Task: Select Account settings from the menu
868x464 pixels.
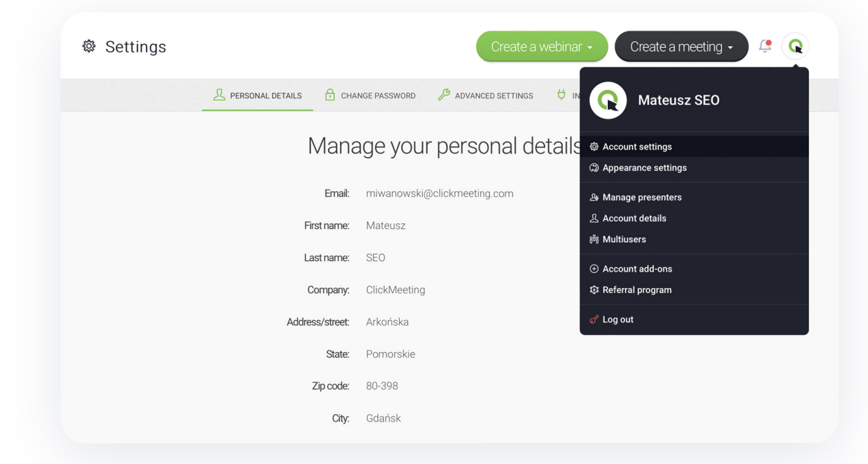Action: coord(694,147)
